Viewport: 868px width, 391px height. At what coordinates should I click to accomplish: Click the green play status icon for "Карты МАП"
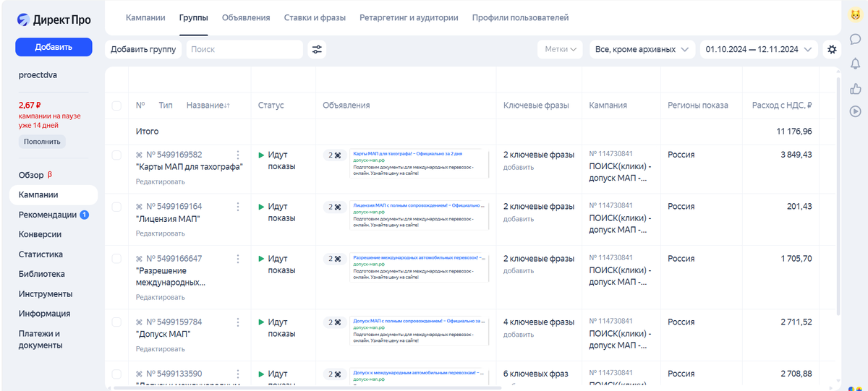pyautogui.click(x=262, y=155)
